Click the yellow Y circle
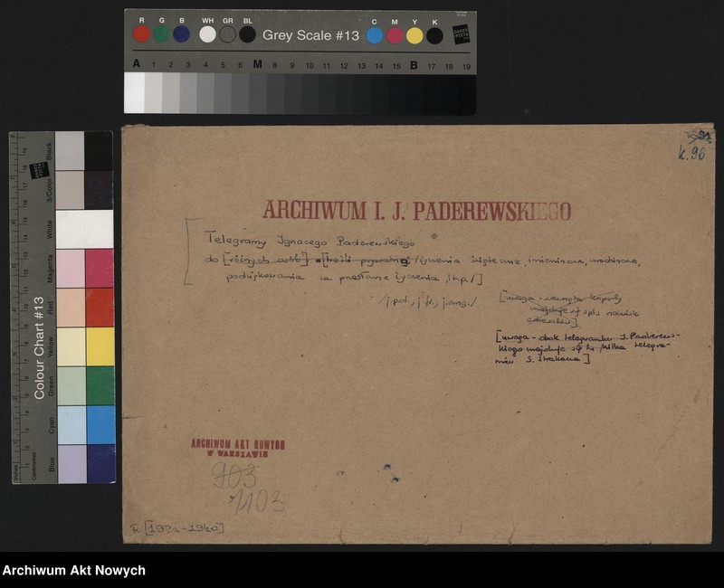 [414, 35]
